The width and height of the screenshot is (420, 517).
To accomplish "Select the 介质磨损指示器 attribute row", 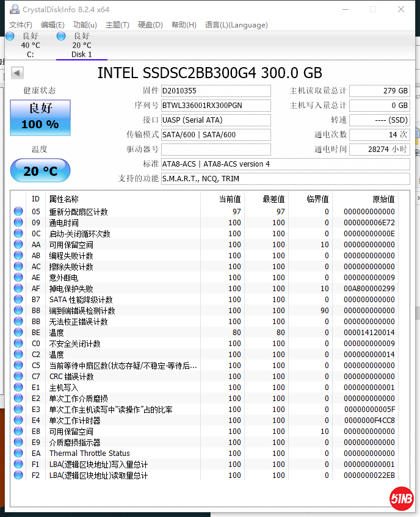I will 75,443.
